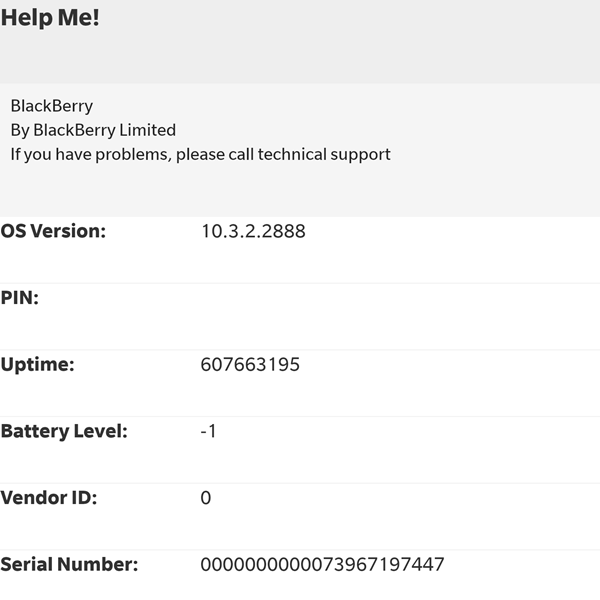Select the Vendor ID label

pos(49,498)
